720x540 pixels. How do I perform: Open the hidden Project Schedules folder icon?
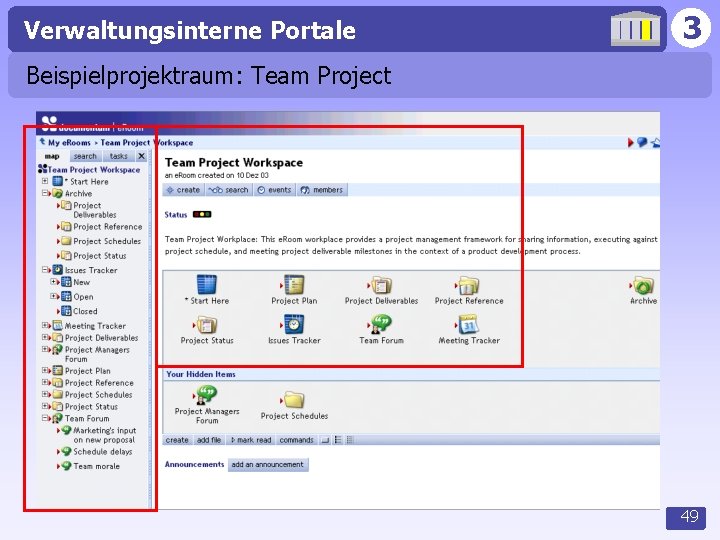pyautogui.click(x=294, y=399)
